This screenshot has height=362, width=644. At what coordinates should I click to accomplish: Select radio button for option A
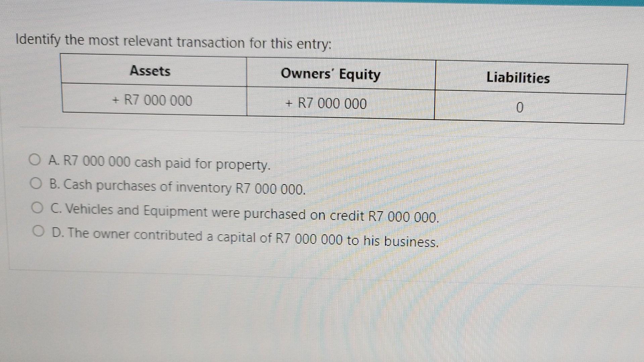pos(35,160)
